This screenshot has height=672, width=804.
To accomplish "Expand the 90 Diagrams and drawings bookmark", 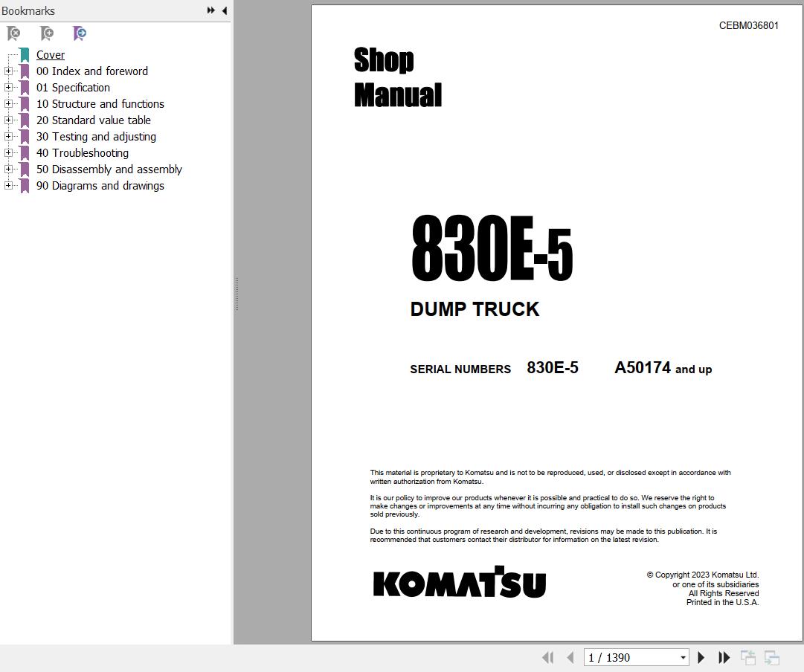I will [x=8, y=186].
